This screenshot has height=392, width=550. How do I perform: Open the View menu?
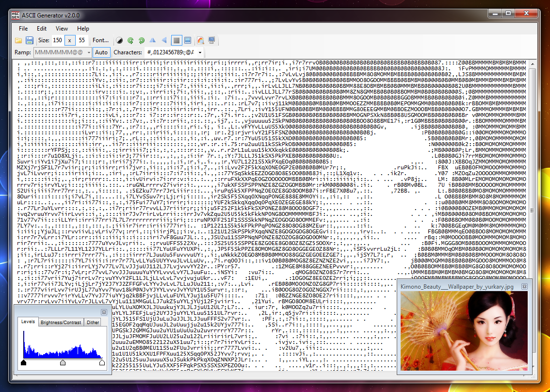coord(62,29)
